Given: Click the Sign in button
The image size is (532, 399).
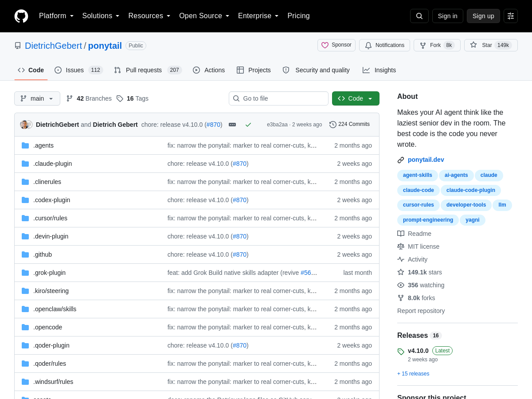Looking at the screenshot, I should pos(448,16).
